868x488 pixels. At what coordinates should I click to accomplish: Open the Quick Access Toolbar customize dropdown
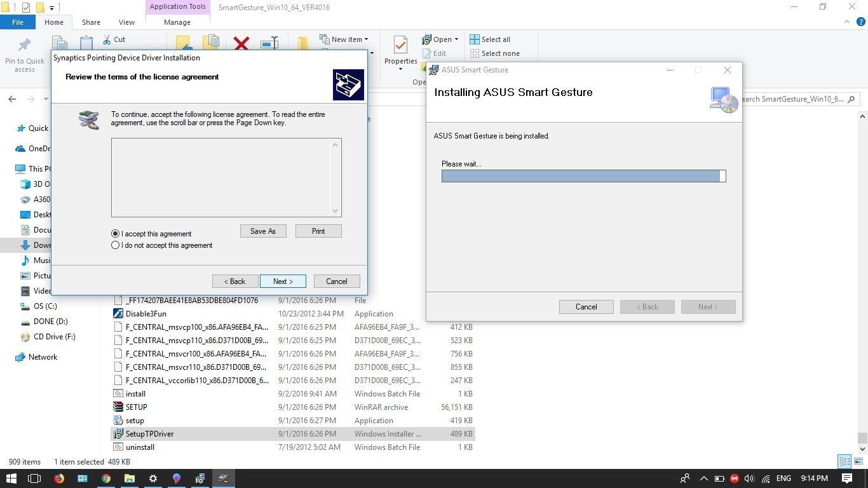(x=52, y=8)
